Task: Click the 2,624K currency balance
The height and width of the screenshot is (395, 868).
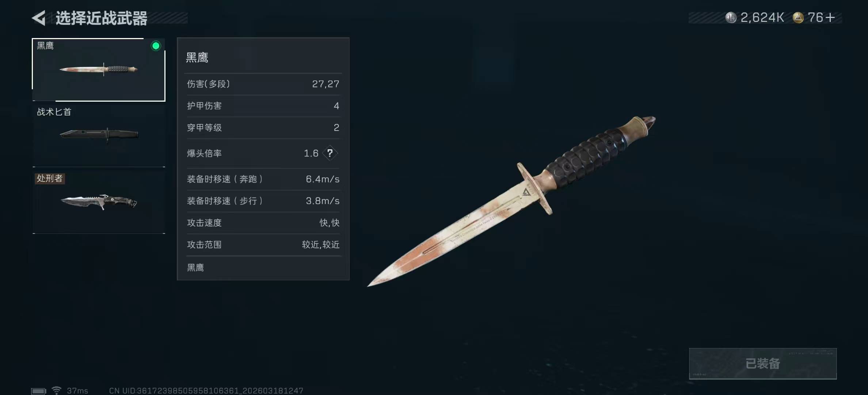Action: click(762, 18)
